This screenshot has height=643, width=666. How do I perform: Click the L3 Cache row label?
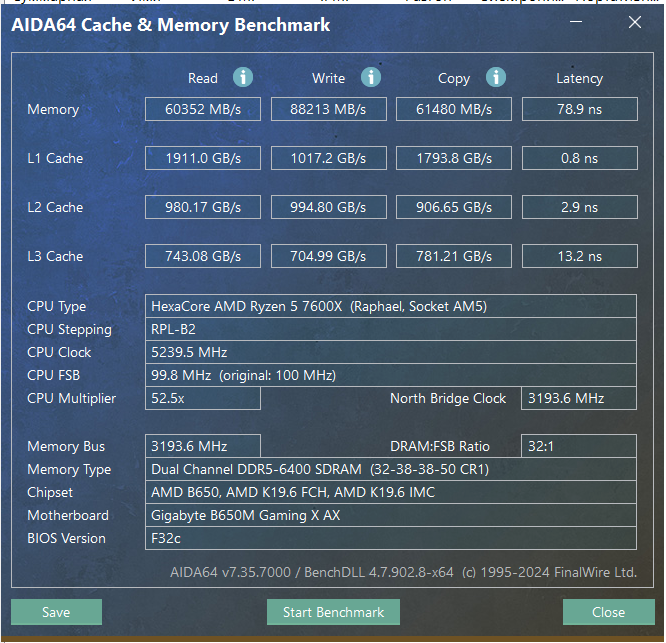[x=55, y=256]
